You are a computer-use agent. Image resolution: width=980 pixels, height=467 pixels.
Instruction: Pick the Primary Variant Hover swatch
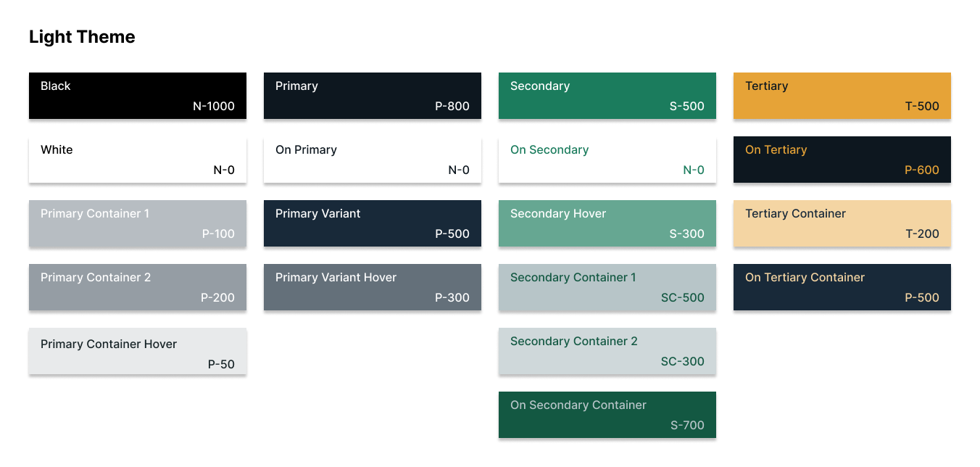coord(373,287)
